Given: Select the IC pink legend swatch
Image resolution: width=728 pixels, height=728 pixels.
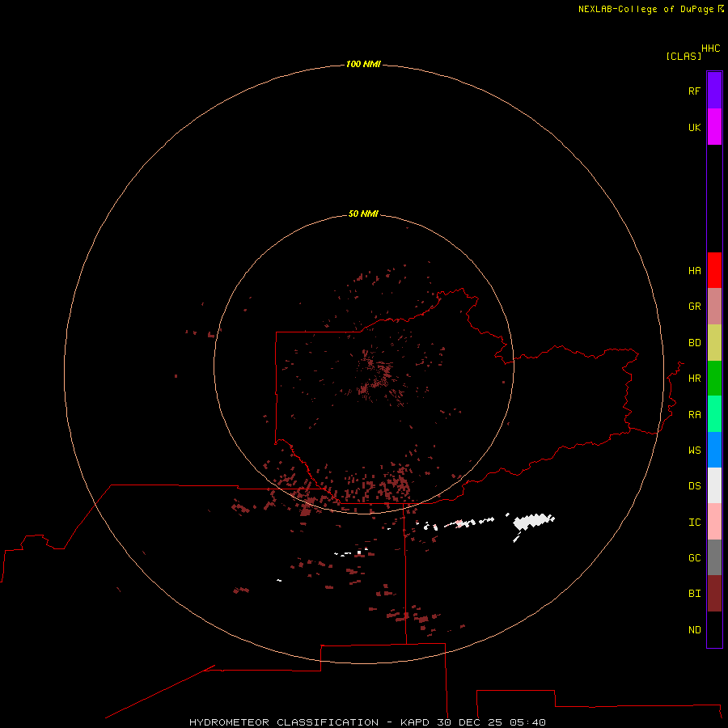Looking at the screenshot, I should pyautogui.click(x=714, y=522).
